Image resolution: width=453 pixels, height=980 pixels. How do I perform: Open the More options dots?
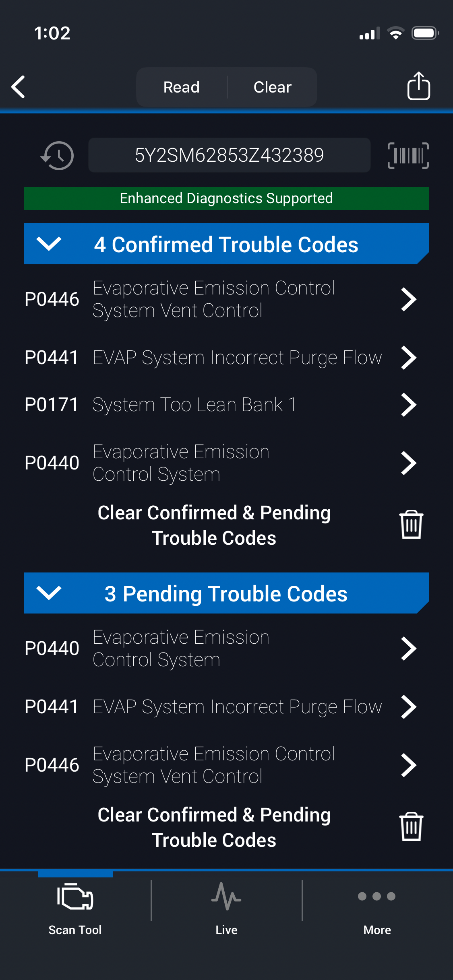[377, 897]
